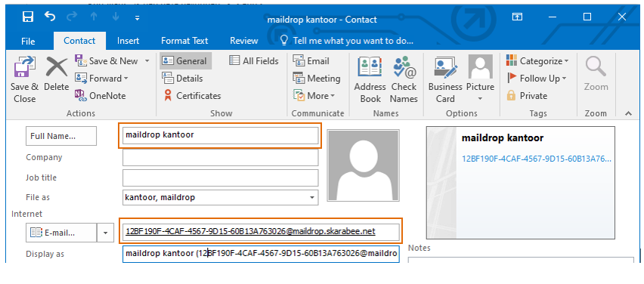Send contact to OneNote
This screenshot has width=644, height=284.
pos(101,96)
